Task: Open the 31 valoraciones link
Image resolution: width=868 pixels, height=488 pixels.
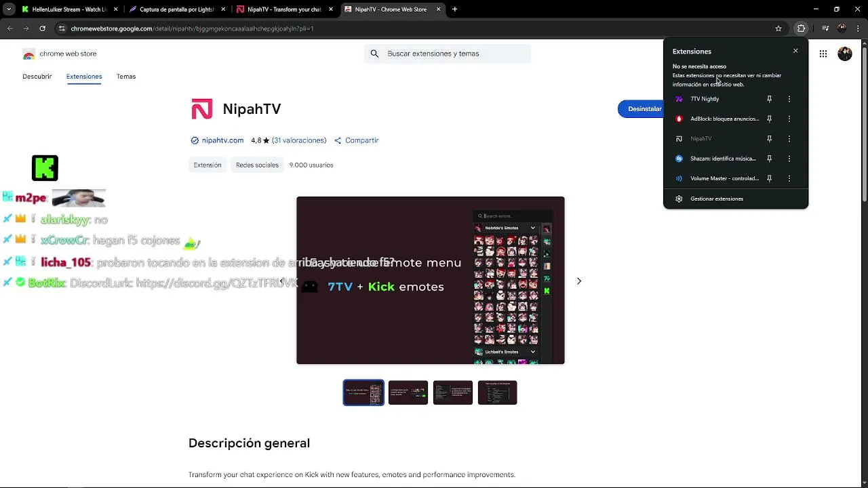Action: click(x=299, y=140)
